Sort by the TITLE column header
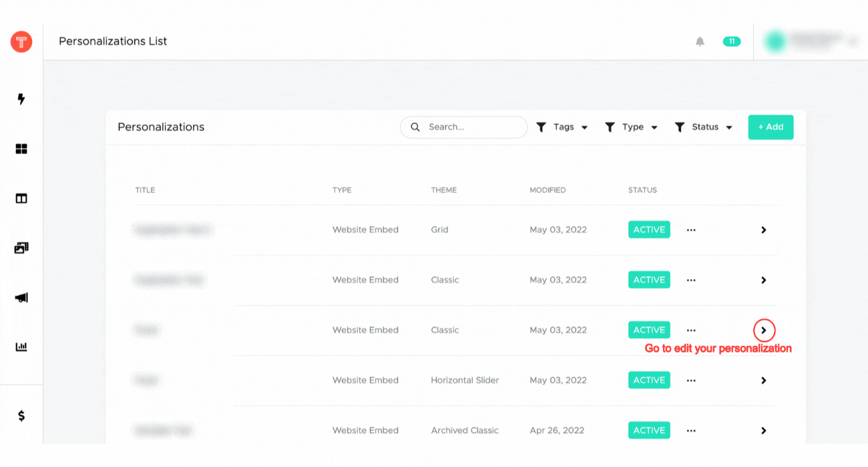The width and height of the screenshot is (868, 467). point(145,190)
